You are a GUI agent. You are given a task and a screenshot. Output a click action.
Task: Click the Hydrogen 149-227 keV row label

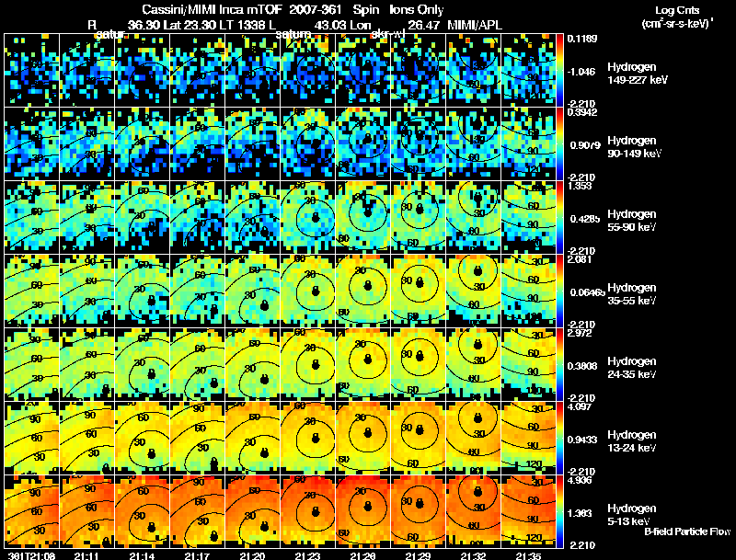637,74
